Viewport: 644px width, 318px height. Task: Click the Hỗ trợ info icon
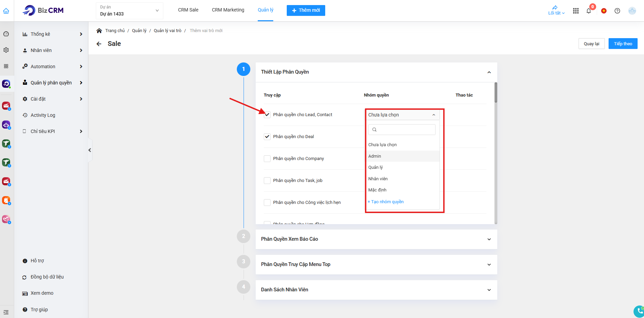(x=25, y=261)
